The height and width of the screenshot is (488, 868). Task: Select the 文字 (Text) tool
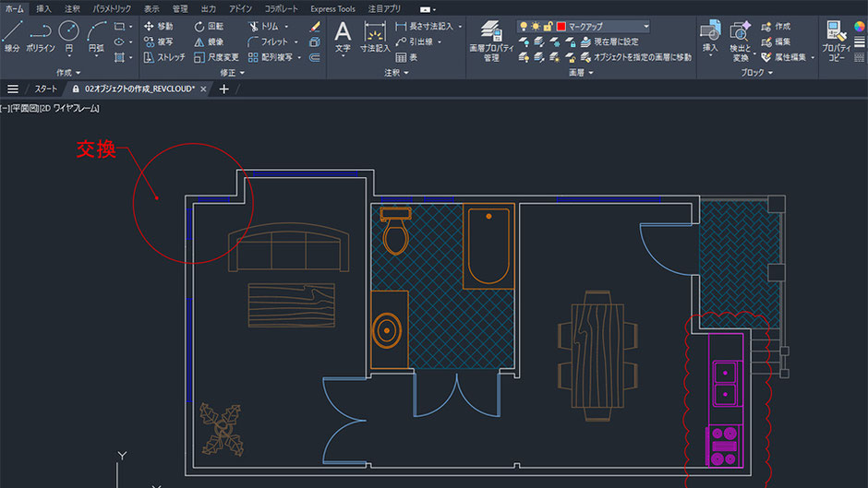point(343,38)
